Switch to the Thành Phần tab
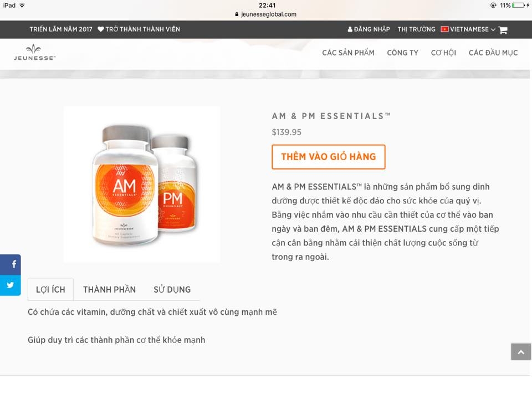Viewport: 532px width, 399px height. (x=109, y=289)
